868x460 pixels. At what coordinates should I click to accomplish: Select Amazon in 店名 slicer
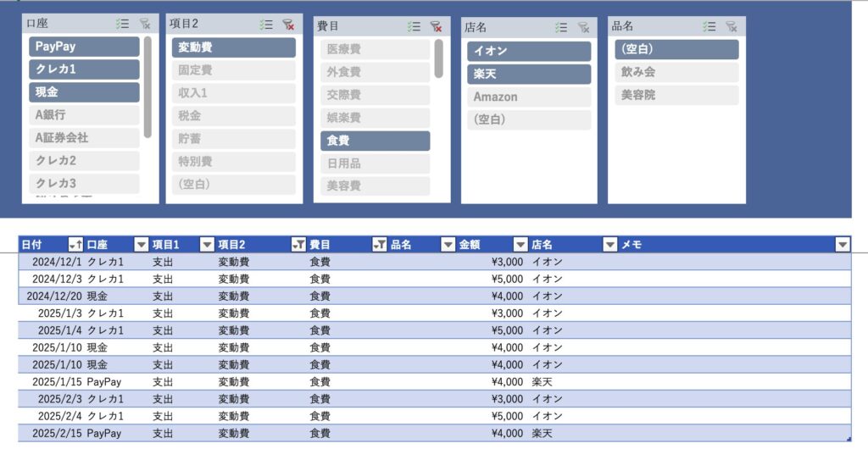(528, 97)
